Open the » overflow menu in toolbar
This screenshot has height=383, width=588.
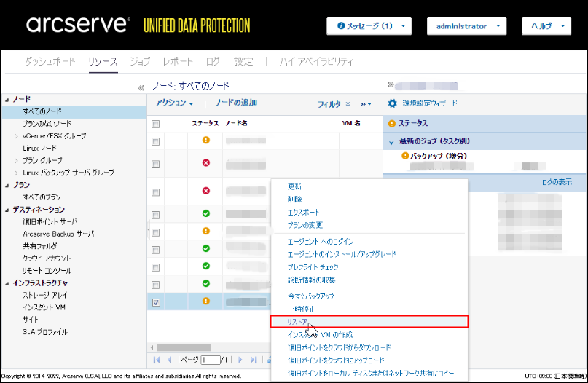[x=366, y=104]
